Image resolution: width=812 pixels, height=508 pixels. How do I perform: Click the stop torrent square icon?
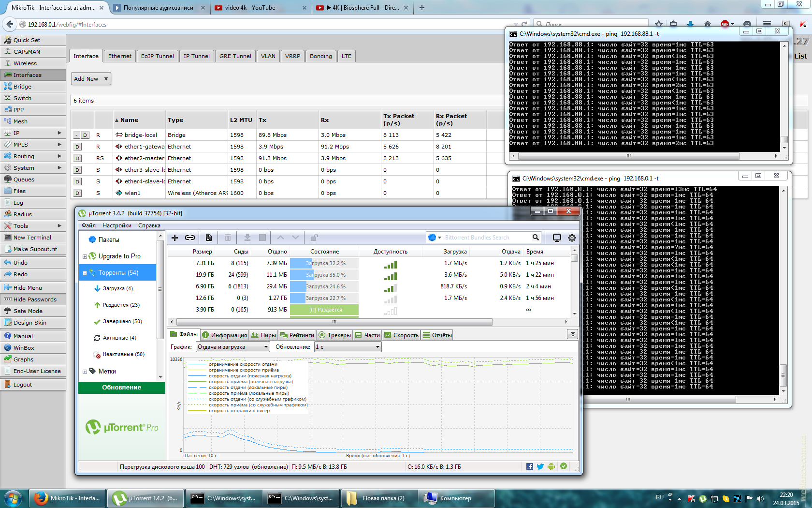click(262, 238)
